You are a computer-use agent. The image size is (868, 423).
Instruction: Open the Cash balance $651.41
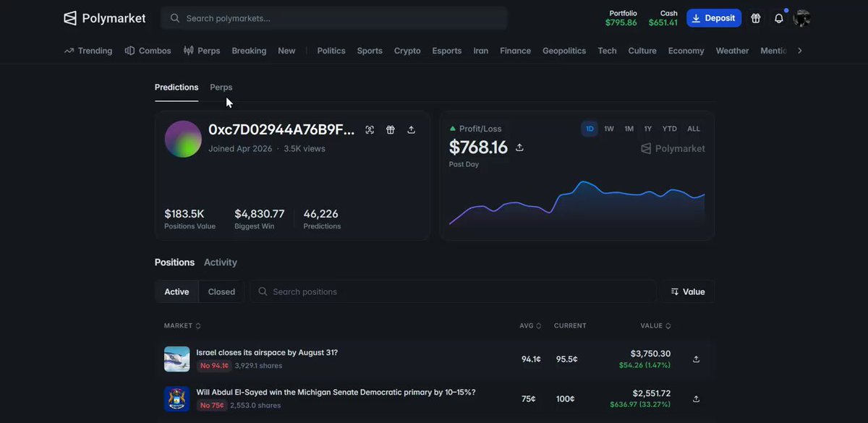pos(663,18)
